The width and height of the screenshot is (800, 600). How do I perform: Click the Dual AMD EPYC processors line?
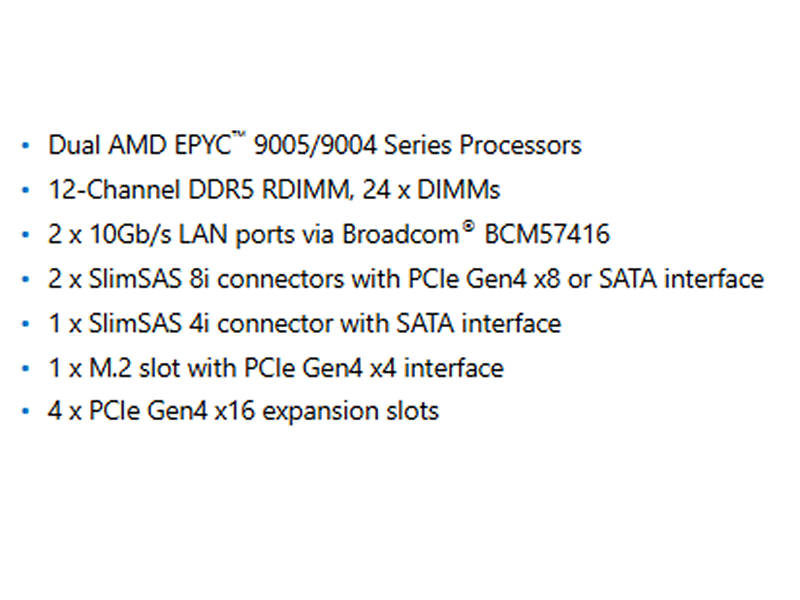(x=315, y=145)
